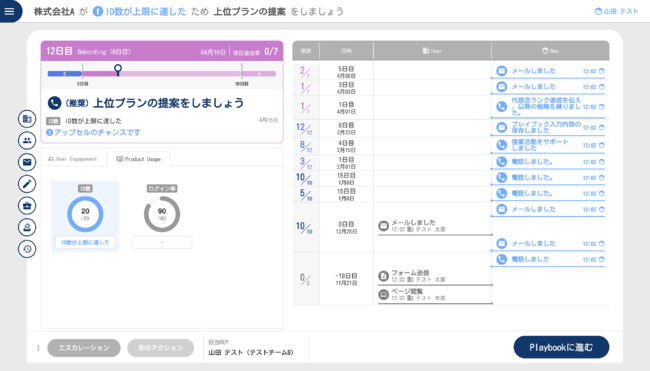
Task: Click the 3/12 progress cell
Action: 305,163
